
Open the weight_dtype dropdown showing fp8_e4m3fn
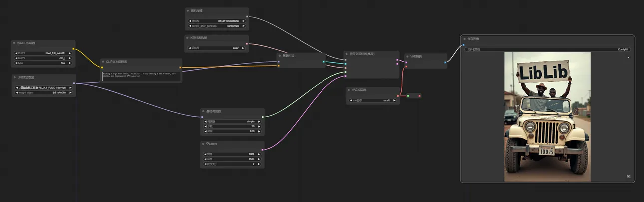(x=44, y=92)
